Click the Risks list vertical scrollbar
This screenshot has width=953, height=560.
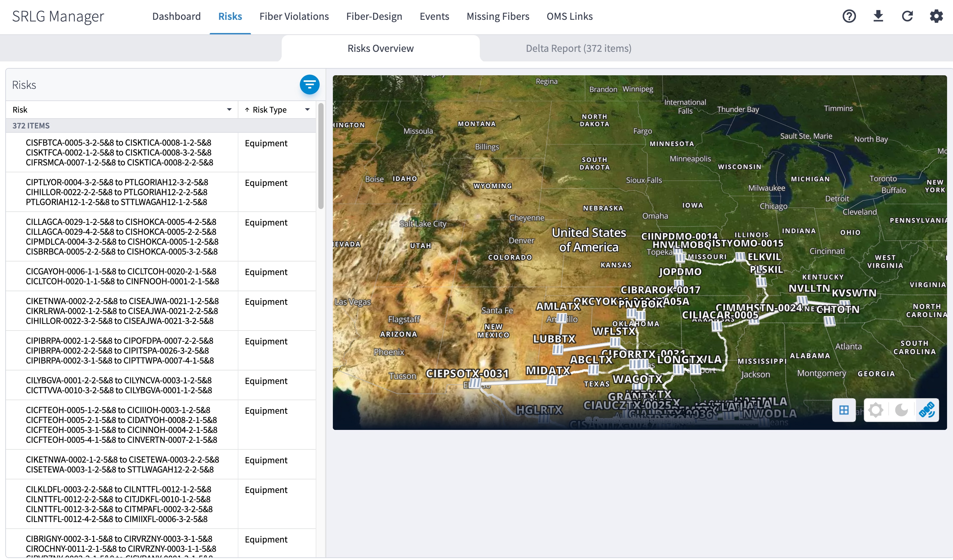coord(321,156)
